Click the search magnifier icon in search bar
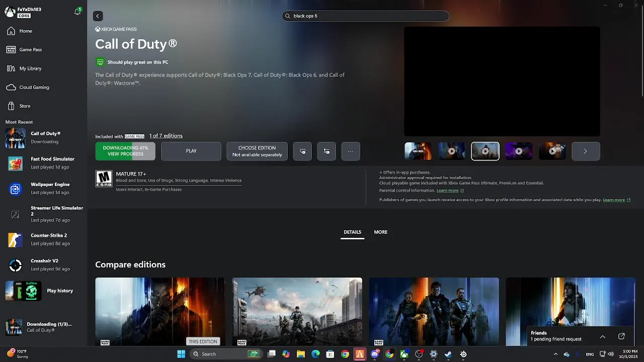The image size is (644, 362). [288, 16]
